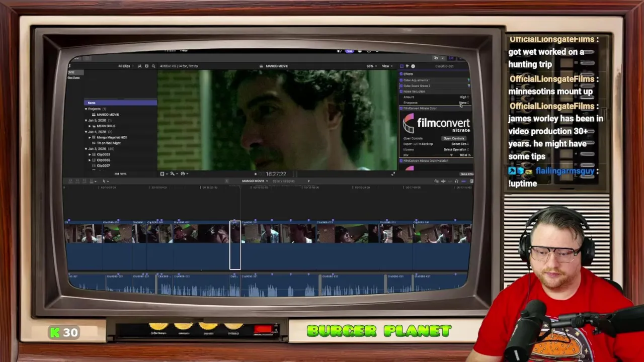
Task: Select the Collections item in sidebar
Action: [74, 77]
